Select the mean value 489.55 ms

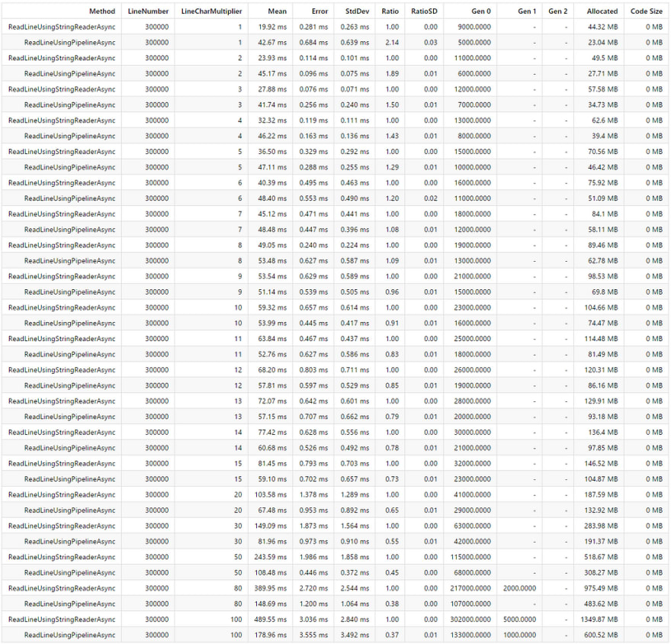click(271, 620)
